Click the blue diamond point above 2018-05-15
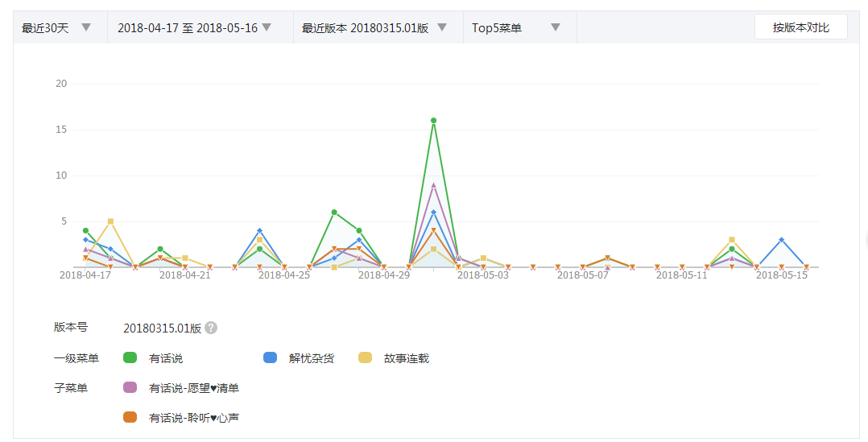Screen dimensions: 868x442 pos(781,240)
